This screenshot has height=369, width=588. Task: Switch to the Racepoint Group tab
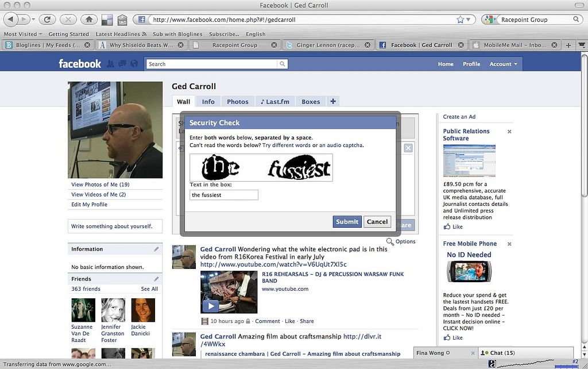pyautogui.click(x=234, y=45)
